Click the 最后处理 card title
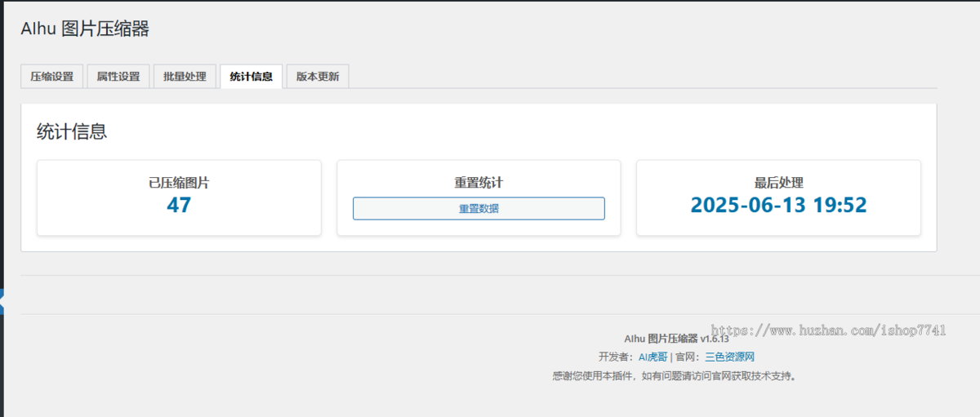 (778, 183)
